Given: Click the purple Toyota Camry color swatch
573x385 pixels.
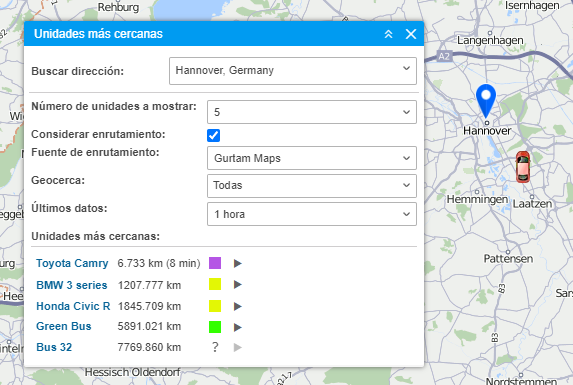Looking at the screenshot, I should click(215, 263).
